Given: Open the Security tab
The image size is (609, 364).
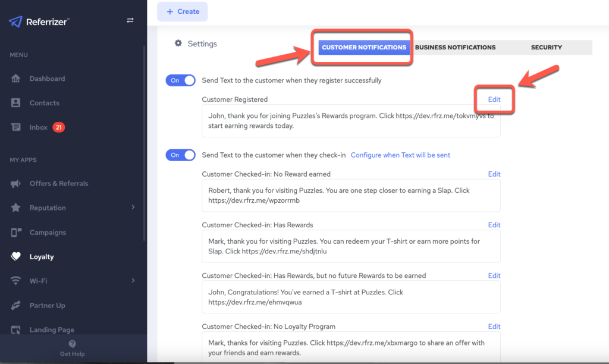Looking at the screenshot, I should [x=546, y=48].
